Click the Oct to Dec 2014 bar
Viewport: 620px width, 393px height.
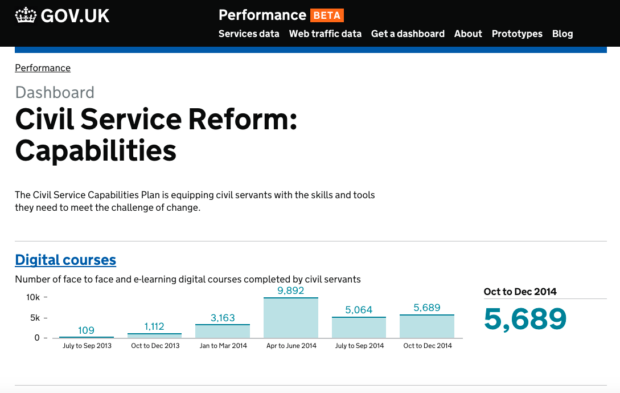click(x=427, y=327)
